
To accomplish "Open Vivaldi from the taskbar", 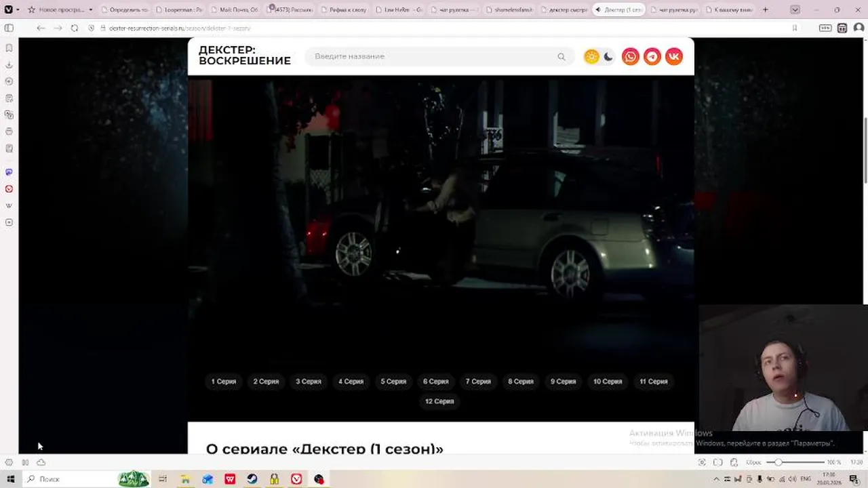I will (296, 479).
